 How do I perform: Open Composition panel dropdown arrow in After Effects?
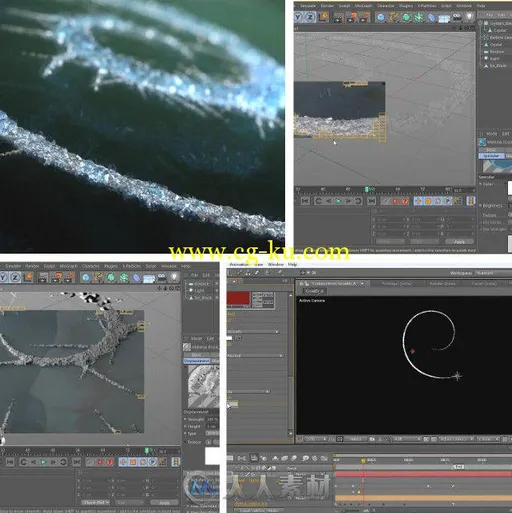pyautogui.click(x=362, y=284)
